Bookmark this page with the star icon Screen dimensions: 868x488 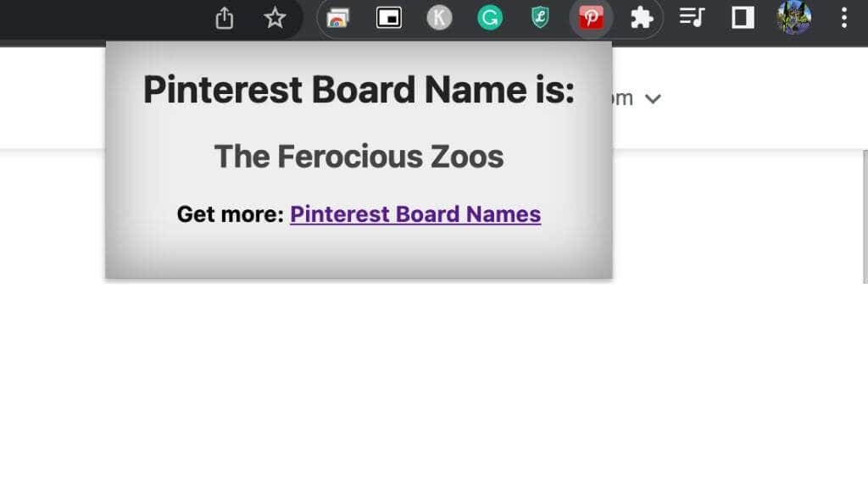pyautogui.click(x=275, y=18)
